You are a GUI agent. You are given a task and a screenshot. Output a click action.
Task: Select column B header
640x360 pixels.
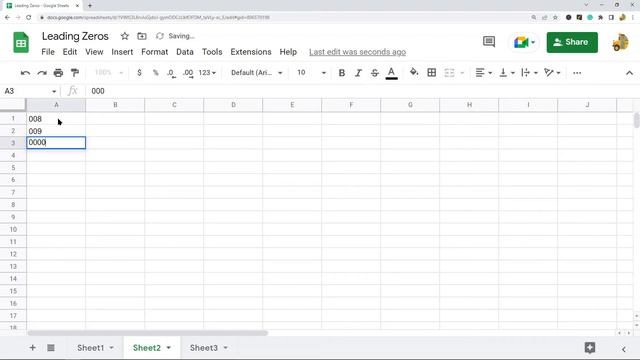(115, 105)
